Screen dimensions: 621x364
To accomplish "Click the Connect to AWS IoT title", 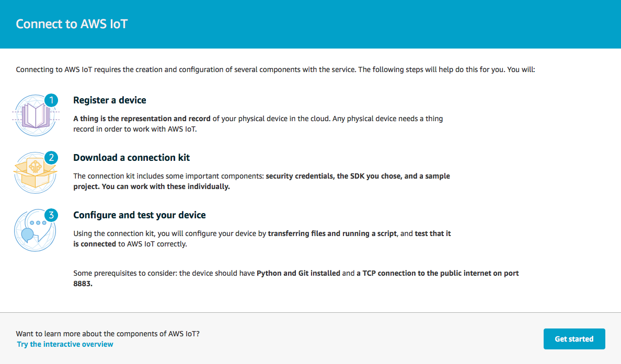I will [x=72, y=24].
